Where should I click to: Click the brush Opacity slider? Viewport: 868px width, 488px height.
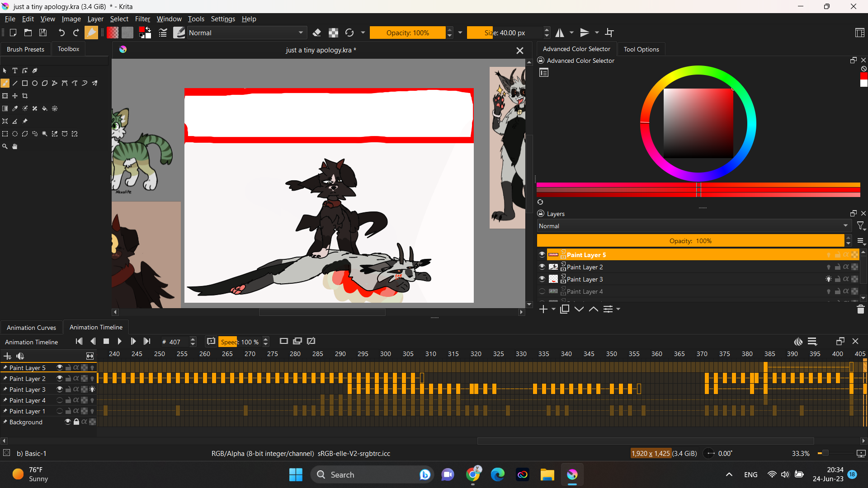click(407, 33)
